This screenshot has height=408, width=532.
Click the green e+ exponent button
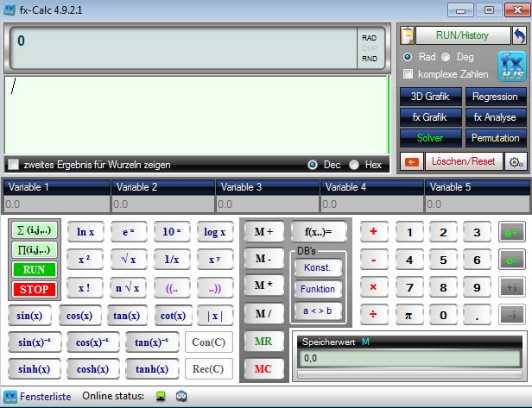click(511, 232)
